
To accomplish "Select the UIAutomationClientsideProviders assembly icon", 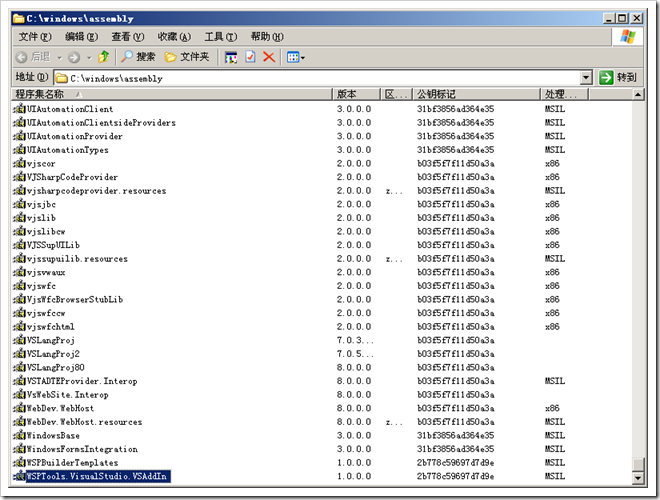I will (x=19, y=122).
